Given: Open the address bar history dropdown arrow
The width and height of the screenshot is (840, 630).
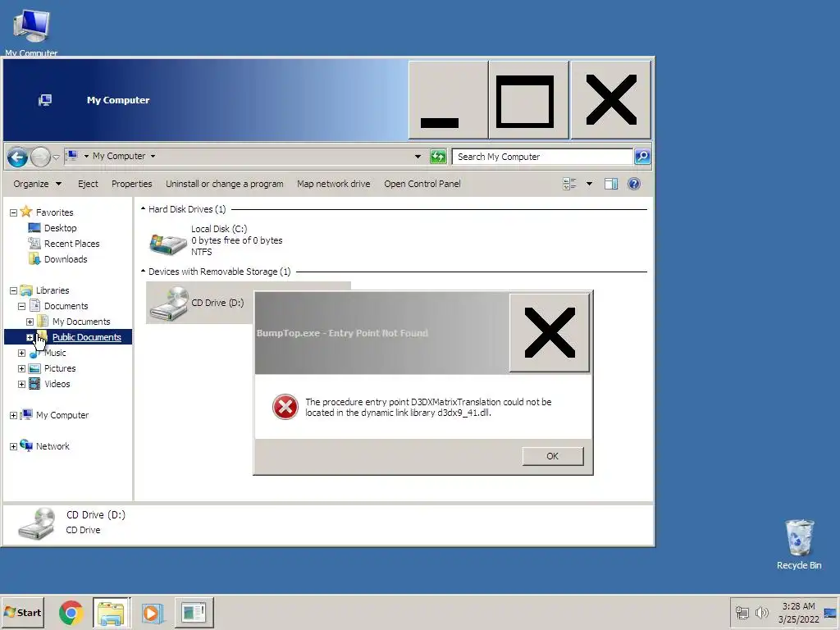Looking at the screenshot, I should [418, 157].
